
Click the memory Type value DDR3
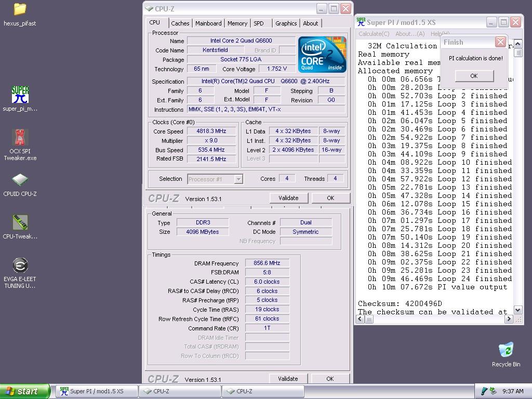click(203, 222)
